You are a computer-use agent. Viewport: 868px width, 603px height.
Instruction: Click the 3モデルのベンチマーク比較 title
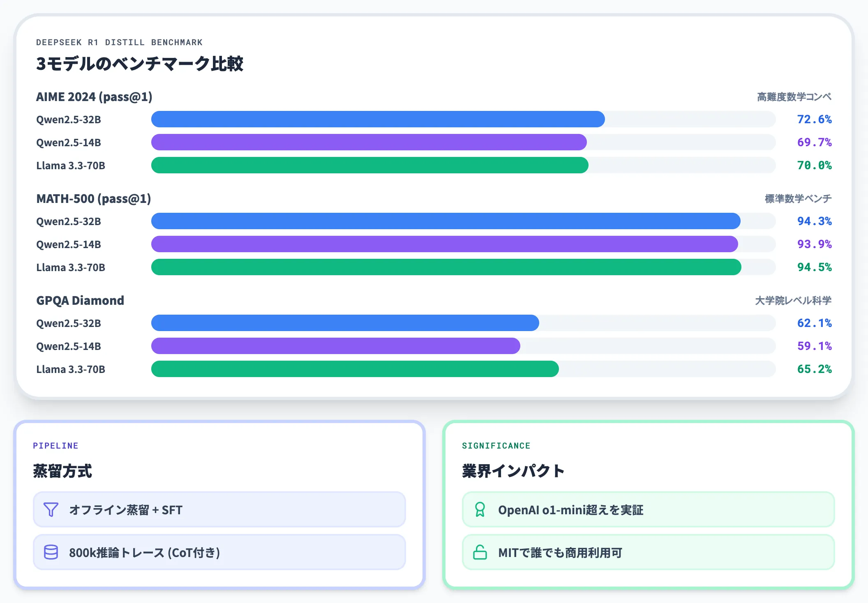tap(140, 64)
